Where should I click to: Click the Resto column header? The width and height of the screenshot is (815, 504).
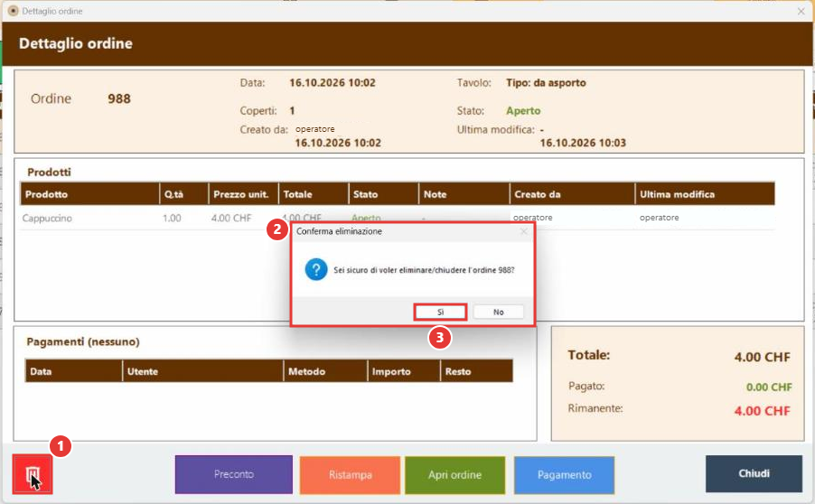(x=477, y=371)
